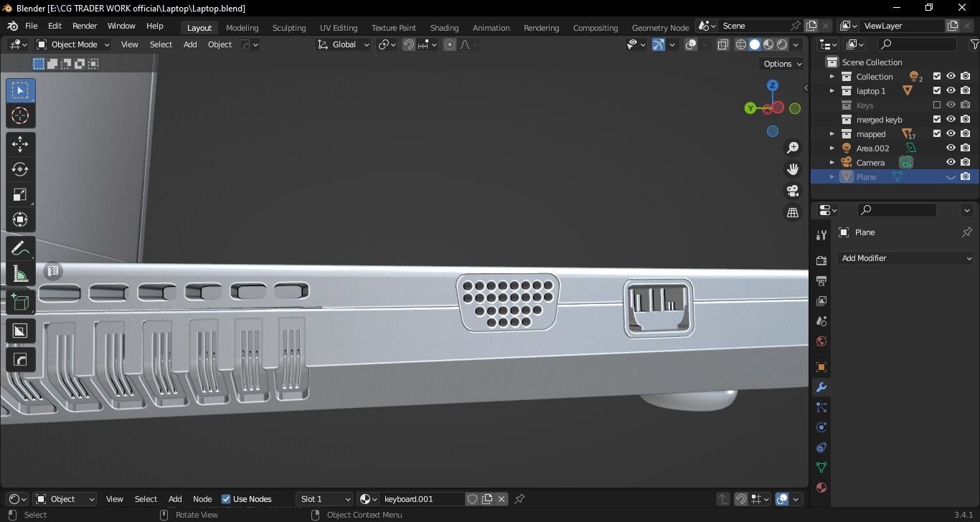Click the Z axis on navigation gizmo
This screenshot has width=980, height=522.
pos(773,85)
